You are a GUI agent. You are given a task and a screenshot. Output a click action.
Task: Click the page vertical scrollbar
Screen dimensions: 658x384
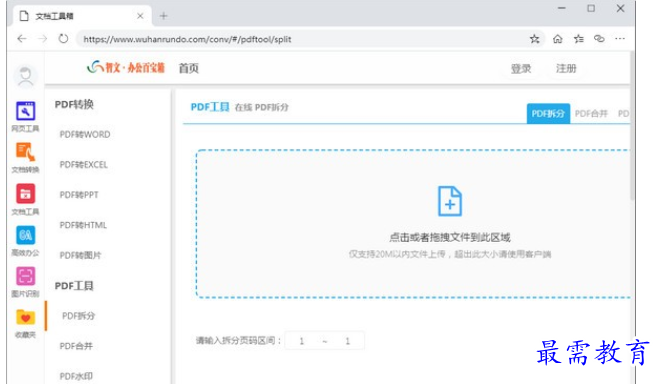(x=632, y=126)
